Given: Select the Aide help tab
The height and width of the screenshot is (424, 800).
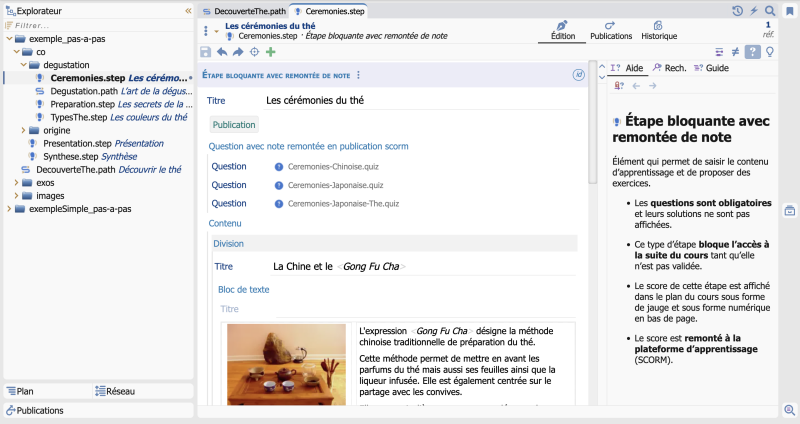Looking at the screenshot, I should coord(628,68).
